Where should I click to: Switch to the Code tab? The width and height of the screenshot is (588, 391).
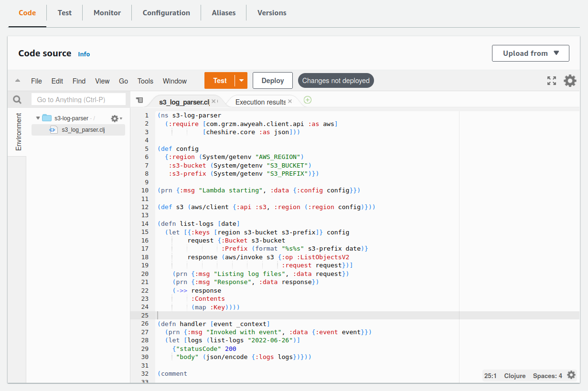(27, 13)
